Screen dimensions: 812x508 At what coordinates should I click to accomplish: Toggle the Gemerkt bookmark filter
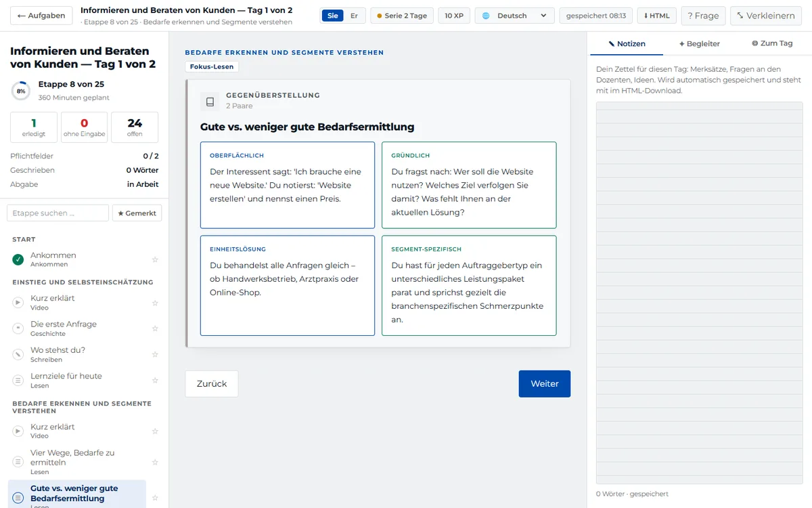[137, 213]
